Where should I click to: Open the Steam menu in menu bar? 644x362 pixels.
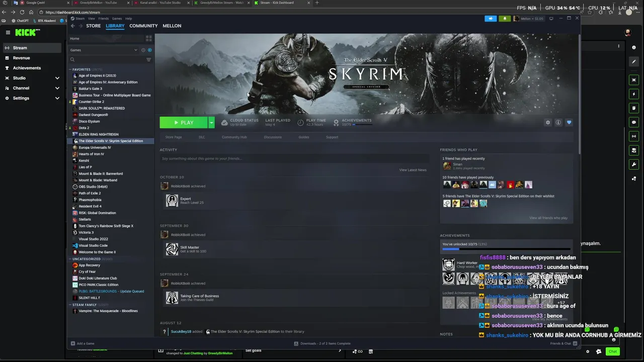pos(79,19)
